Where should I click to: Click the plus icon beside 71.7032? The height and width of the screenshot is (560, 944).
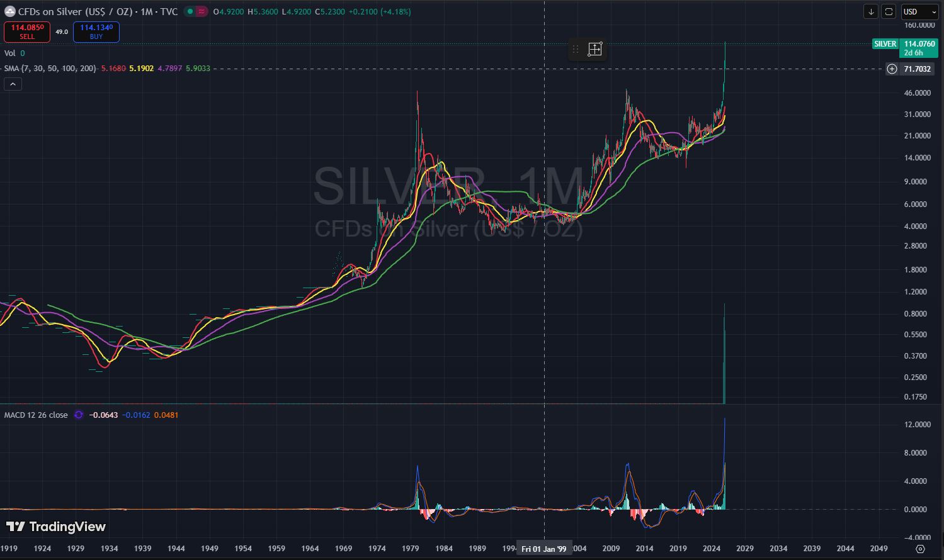coord(892,69)
